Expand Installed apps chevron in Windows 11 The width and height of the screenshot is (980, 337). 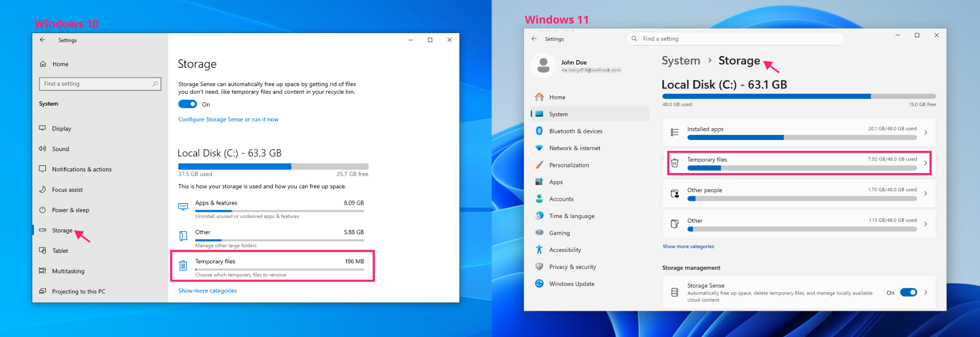click(926, 132)
